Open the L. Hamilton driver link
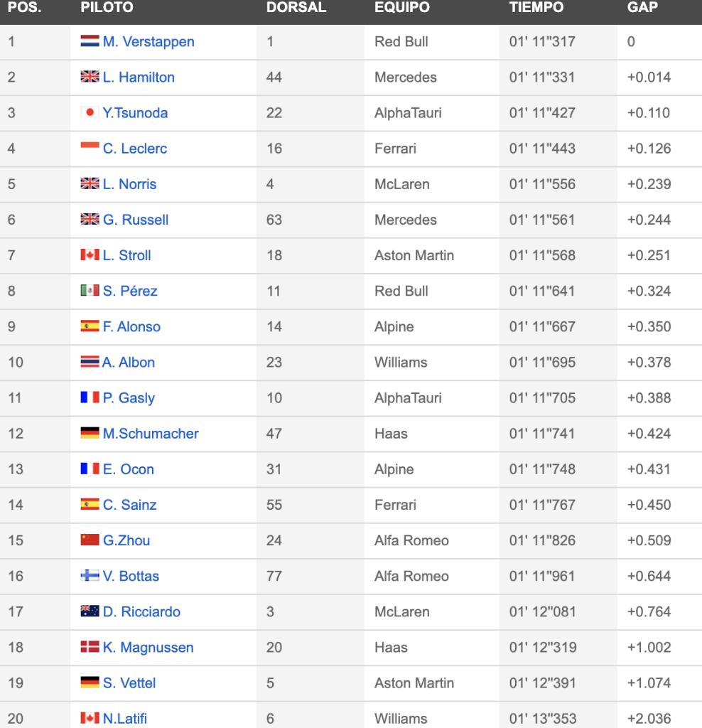 (139, 77)
